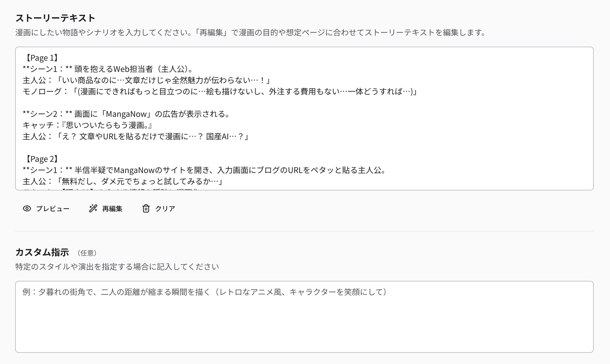Place cursor on the 【Page 1】 line
This screenshot has width=610, height=364.
(42, 58)
